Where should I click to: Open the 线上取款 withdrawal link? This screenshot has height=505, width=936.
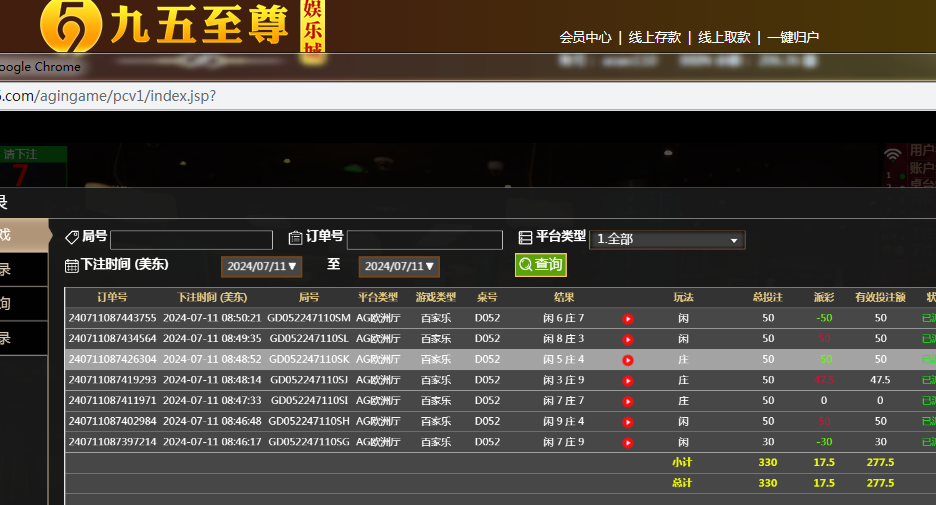724,37
